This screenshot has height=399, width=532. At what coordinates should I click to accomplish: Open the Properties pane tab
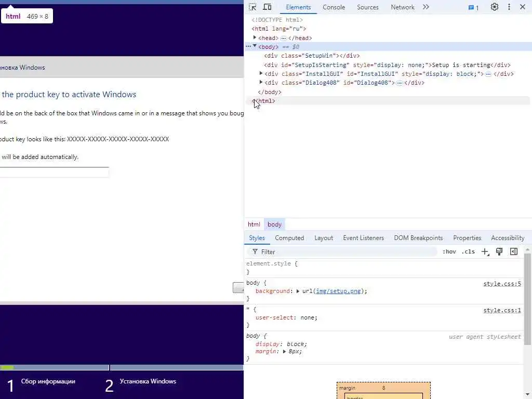pos(467,238)
